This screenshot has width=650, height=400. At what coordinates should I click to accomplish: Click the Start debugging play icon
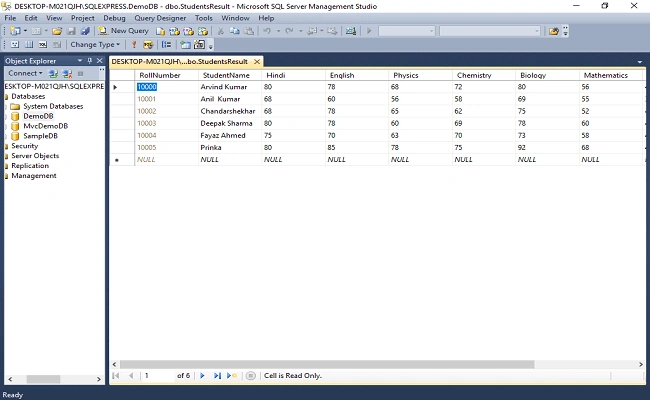coord(369,31)
